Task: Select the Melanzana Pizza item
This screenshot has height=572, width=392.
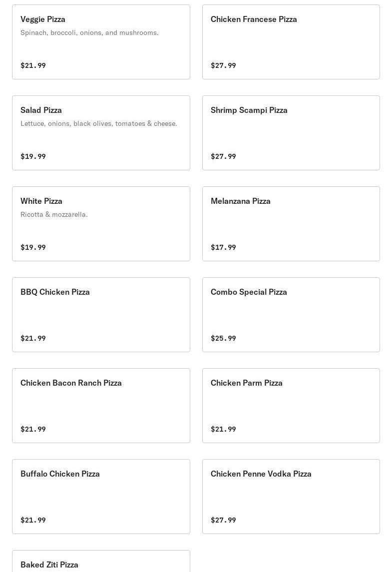Action: 291,224
